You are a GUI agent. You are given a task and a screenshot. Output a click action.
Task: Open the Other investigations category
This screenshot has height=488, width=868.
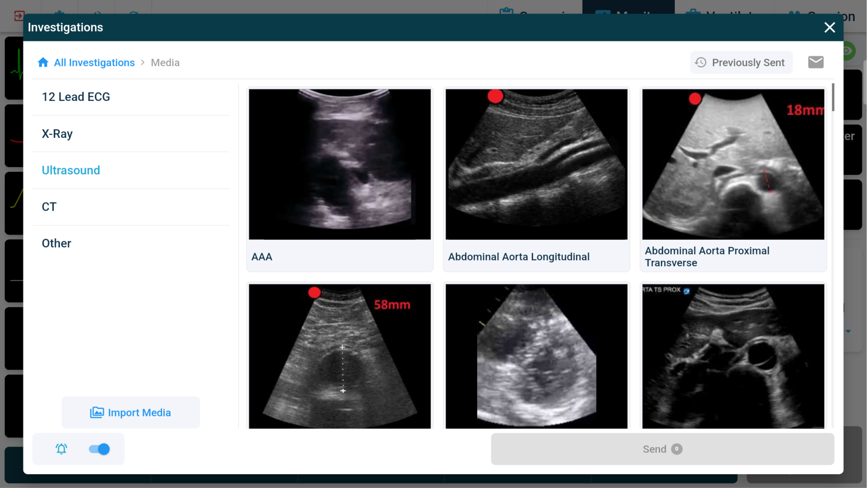tap(56, 243)
